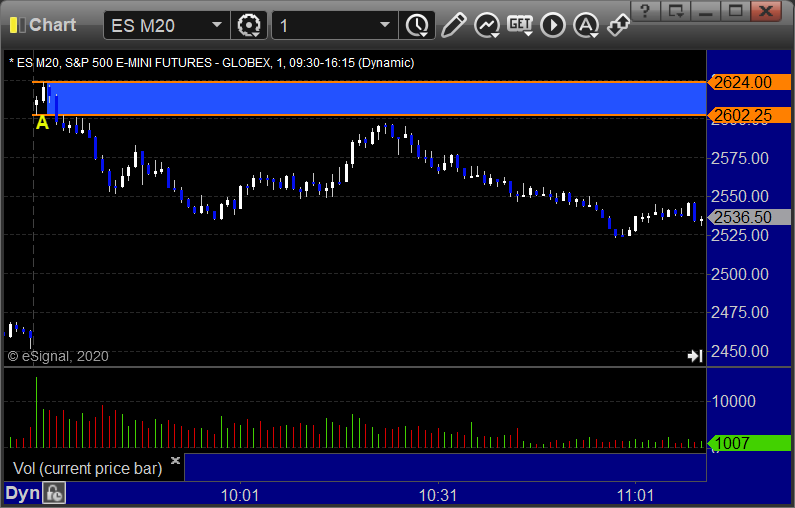The image size is (795, 508).
Task: Click the chart title ES M20 description text
Action: [x=212, y=63]
